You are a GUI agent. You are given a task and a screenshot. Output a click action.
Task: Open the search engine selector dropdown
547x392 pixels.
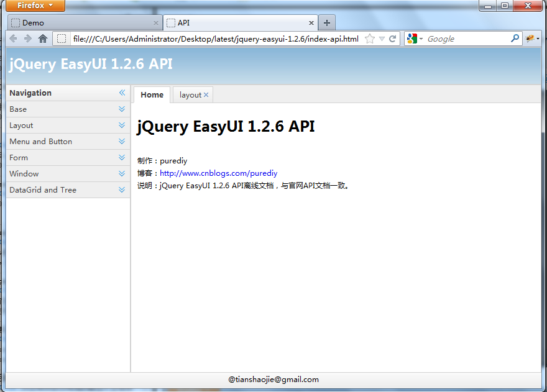421,39
